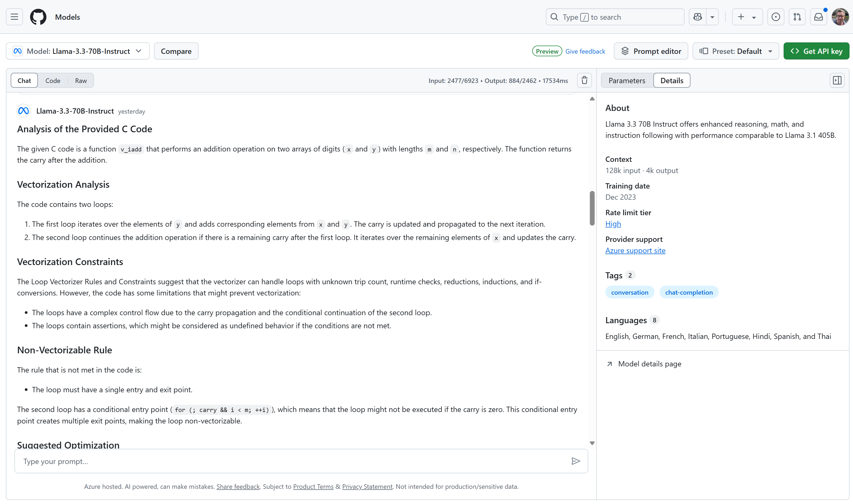Open the Privacy Statement link

click(367, 487)
